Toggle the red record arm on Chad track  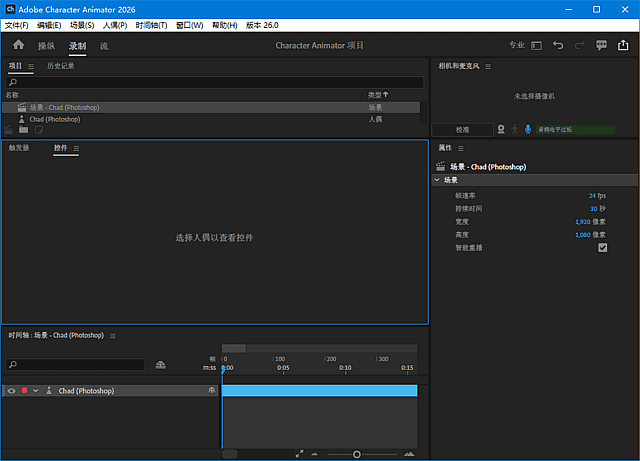click(24, 391)
